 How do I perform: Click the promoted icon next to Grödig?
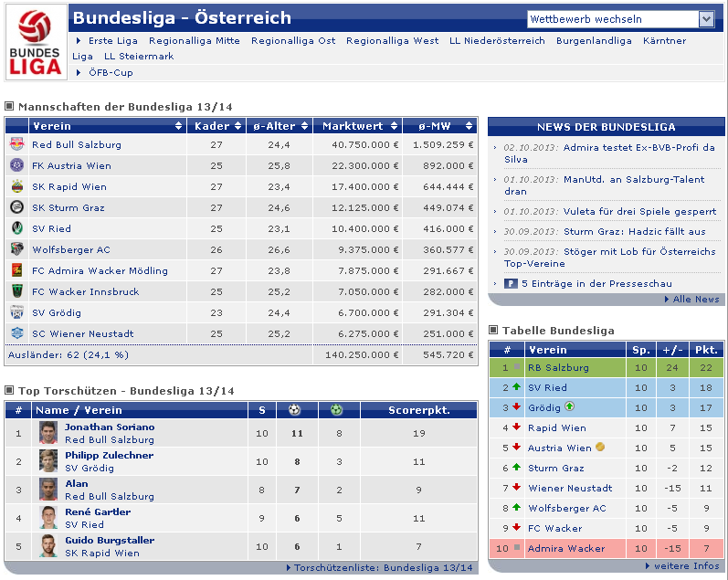(x=569, y=406)
